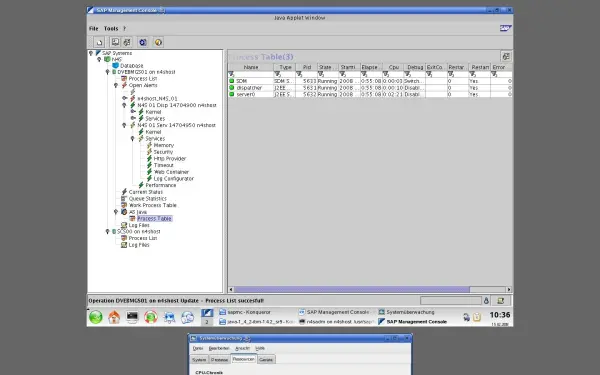The image size is (600, 375).
Task: Collapse the Open Alerts node
Action: point(116,85)
